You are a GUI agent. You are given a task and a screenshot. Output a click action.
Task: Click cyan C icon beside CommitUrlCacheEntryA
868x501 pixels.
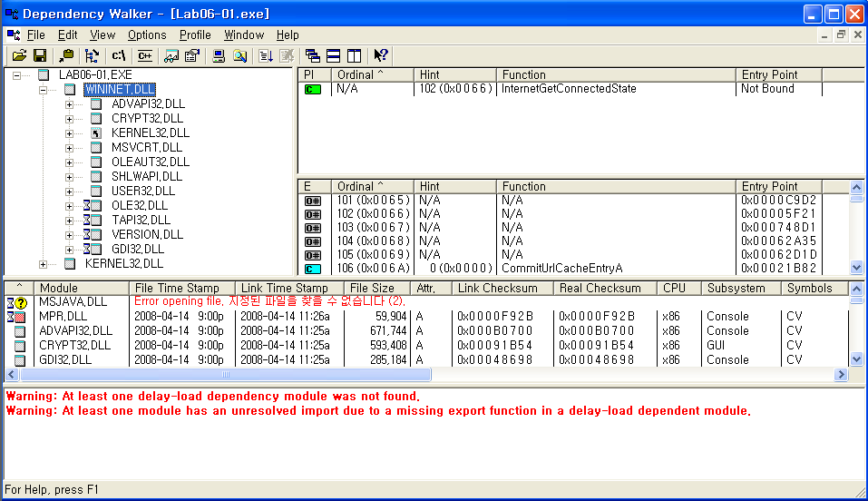tap(313, 269)
